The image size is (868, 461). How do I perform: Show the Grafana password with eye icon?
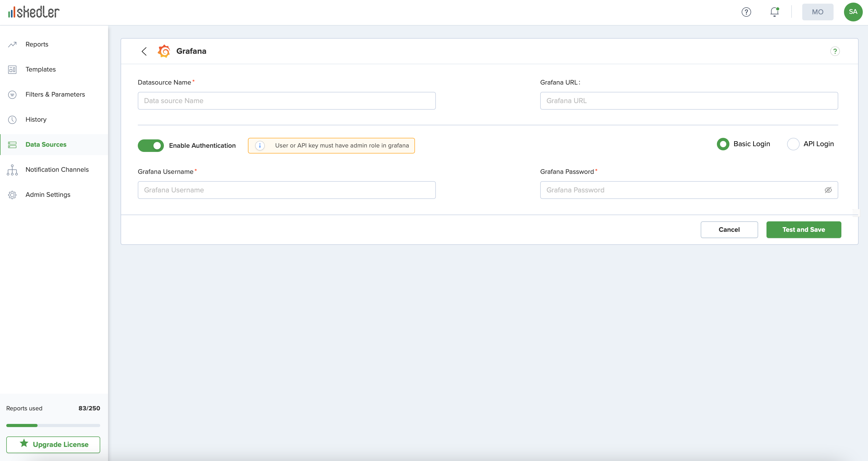[x=828, y=190]
